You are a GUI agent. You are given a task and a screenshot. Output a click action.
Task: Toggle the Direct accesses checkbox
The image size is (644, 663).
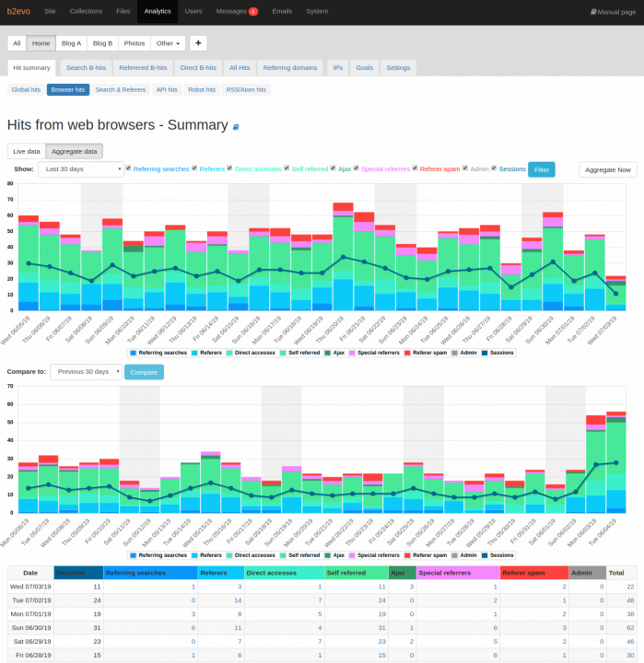pos(229,168)
